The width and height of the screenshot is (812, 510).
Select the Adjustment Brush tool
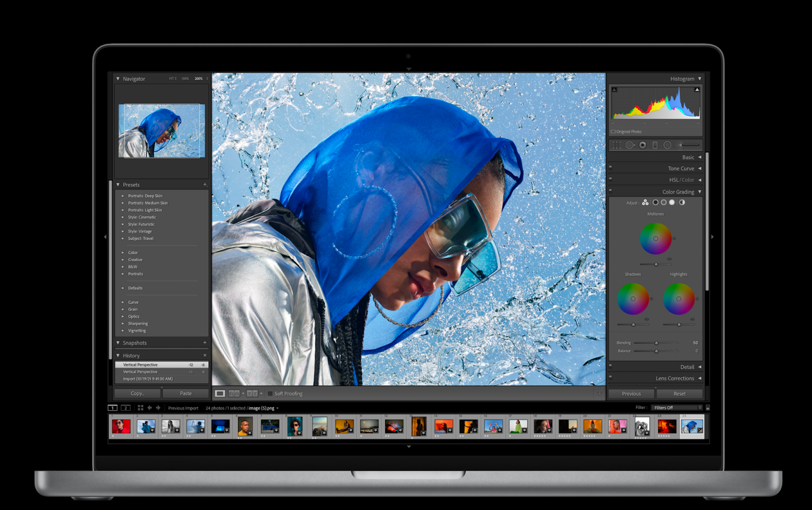688,145
